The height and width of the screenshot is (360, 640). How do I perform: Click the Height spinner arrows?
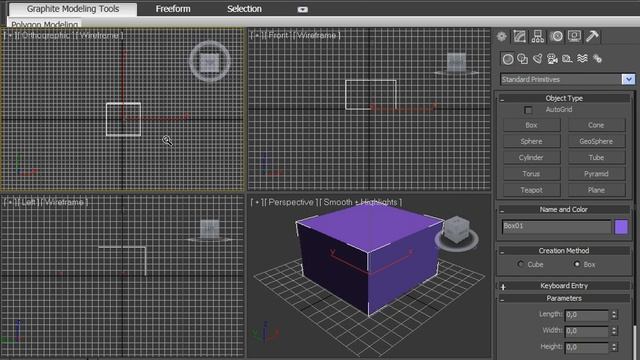pos(614,347)
